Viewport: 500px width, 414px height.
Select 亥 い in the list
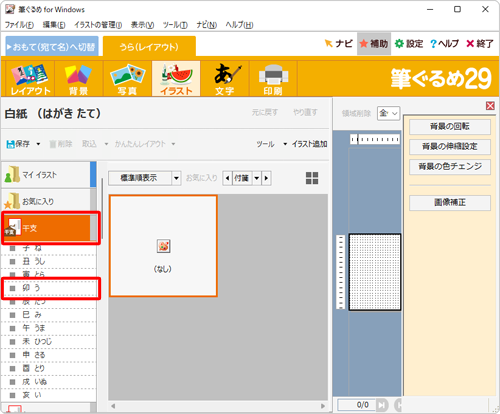pyautogui.click(x=49, y=395)
